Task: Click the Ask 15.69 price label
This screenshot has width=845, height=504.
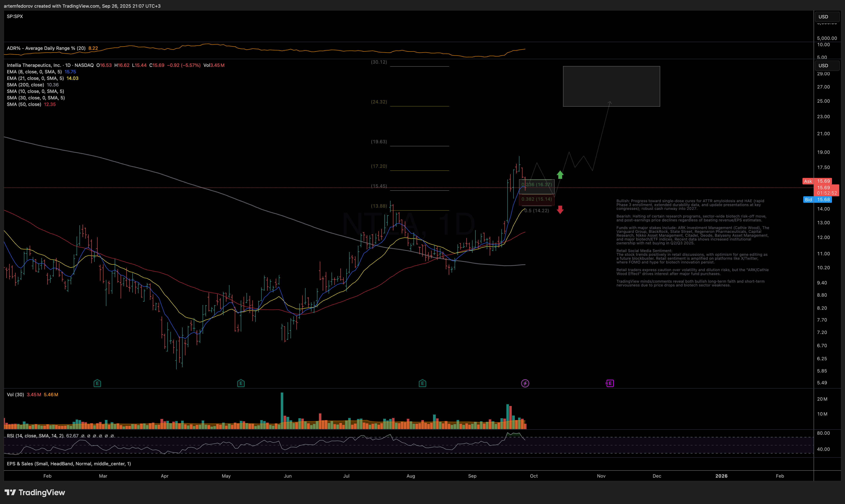Action: pos(817,181)
